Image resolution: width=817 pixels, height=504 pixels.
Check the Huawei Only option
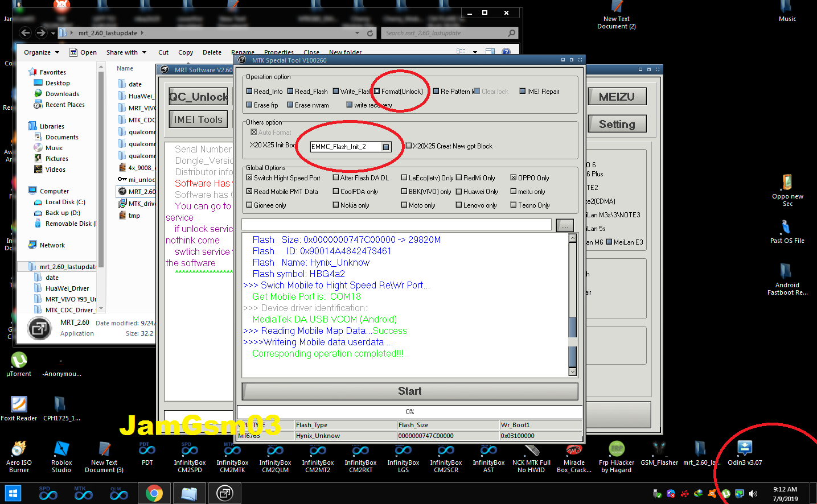coord(459,191)
